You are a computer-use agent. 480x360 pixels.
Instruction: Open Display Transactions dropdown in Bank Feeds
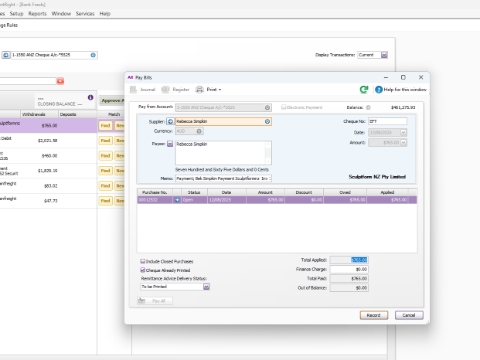(384, 55)
